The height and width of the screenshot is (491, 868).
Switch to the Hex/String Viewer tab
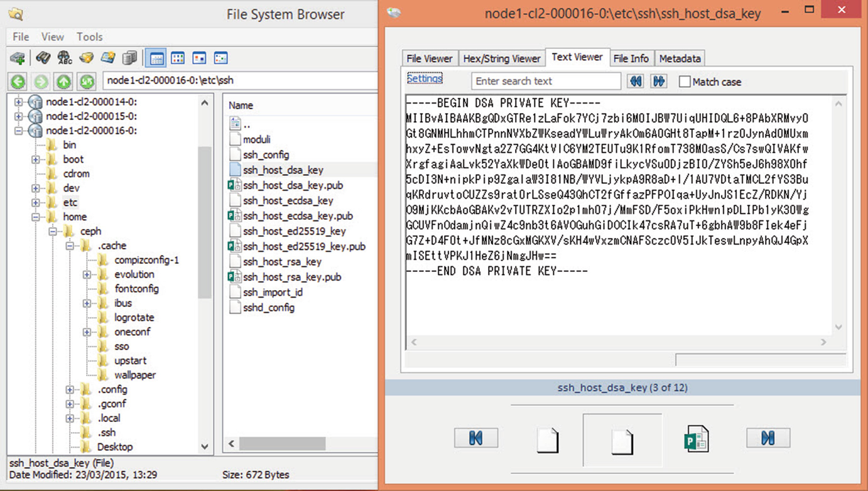coord(502,58)
